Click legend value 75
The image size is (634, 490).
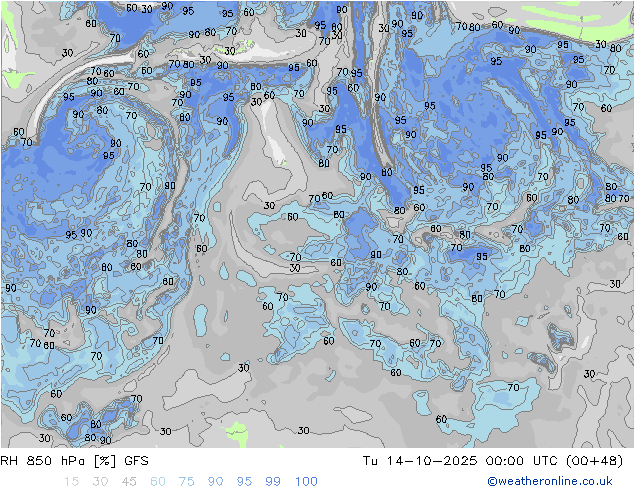[186, 482]
